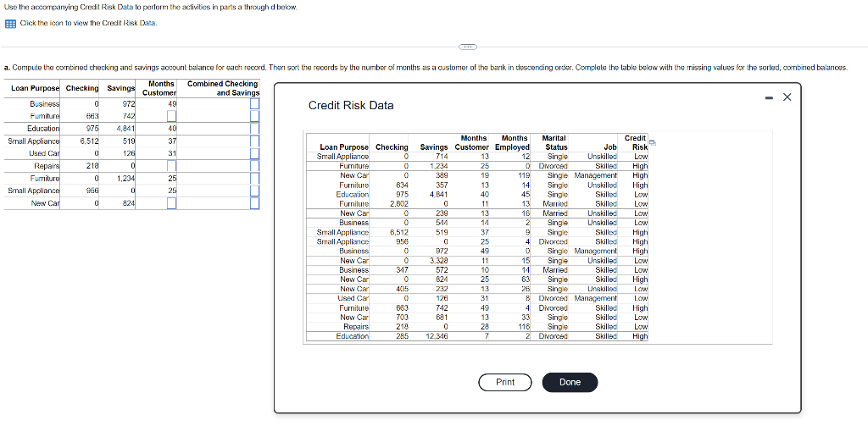The height and width of the screenshot is (426, 868).
Task: Select Combined balance field for Small Appliance 6,512 row
Action: click(254, 141)
